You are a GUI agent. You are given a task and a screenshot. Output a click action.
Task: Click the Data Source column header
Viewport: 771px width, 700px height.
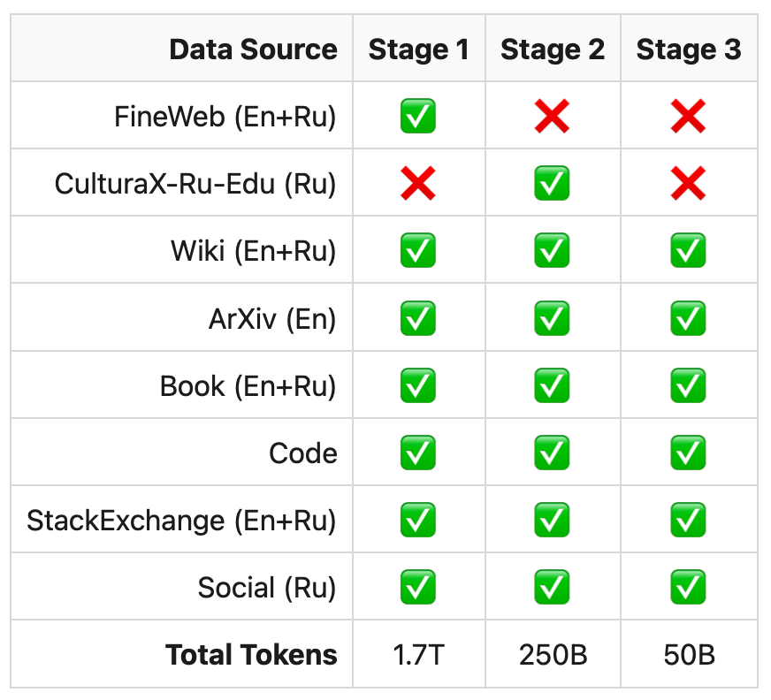coord(253,49)
